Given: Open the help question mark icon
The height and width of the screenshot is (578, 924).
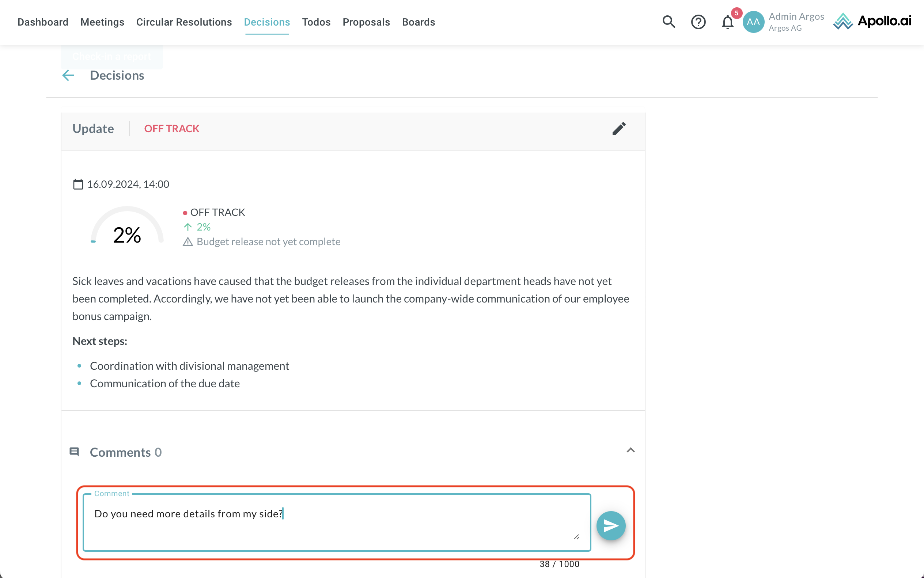Looking at the screenshot, I should 698,22.
